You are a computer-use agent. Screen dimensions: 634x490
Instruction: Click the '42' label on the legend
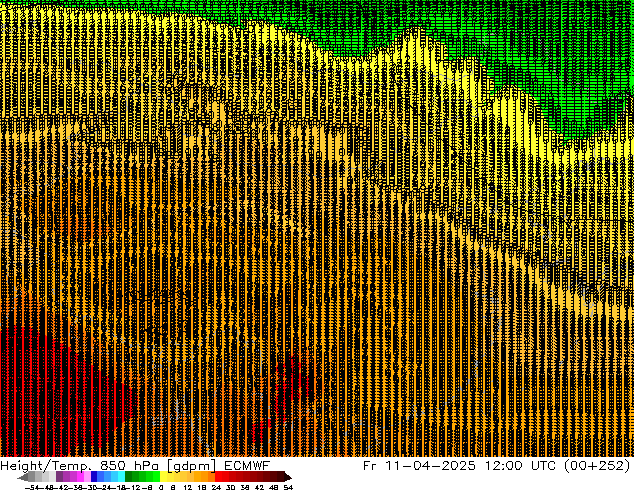[x=259, y=487]
